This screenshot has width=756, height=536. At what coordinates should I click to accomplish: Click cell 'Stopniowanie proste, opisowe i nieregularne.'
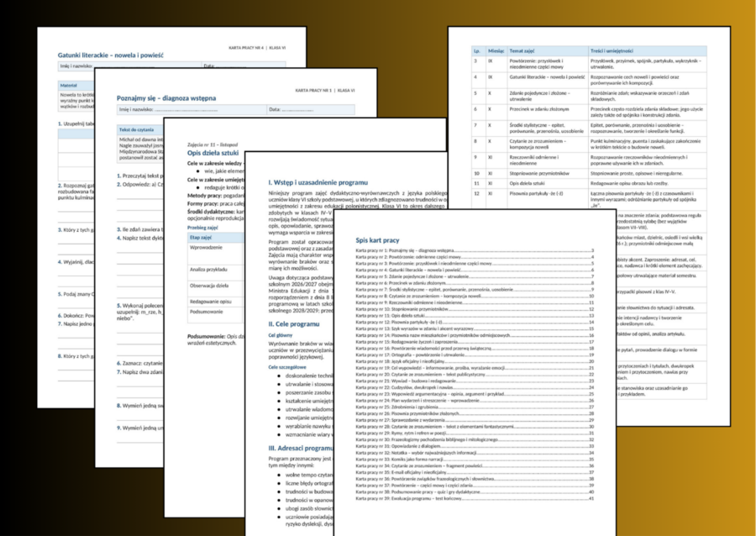[648, 174]
